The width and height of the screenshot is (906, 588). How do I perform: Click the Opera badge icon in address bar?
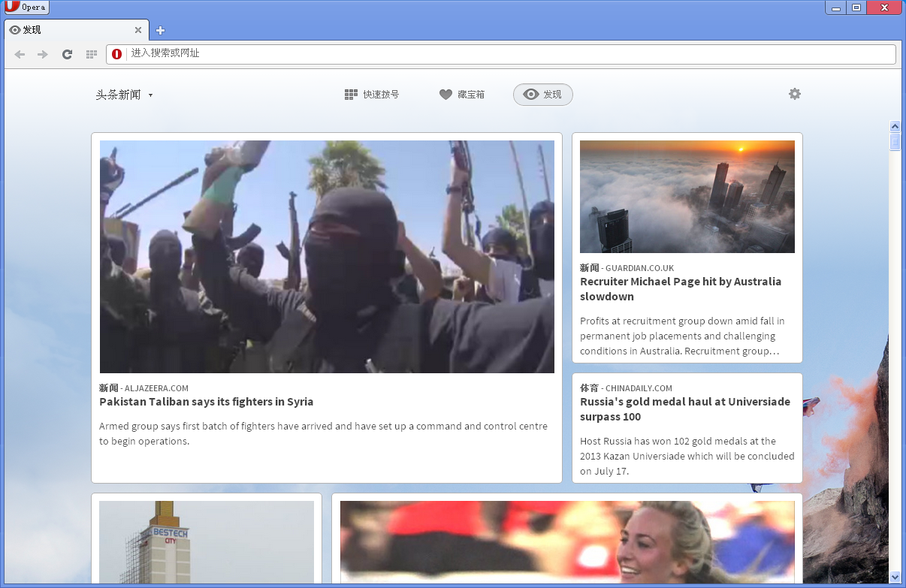[x=117, y=54]
